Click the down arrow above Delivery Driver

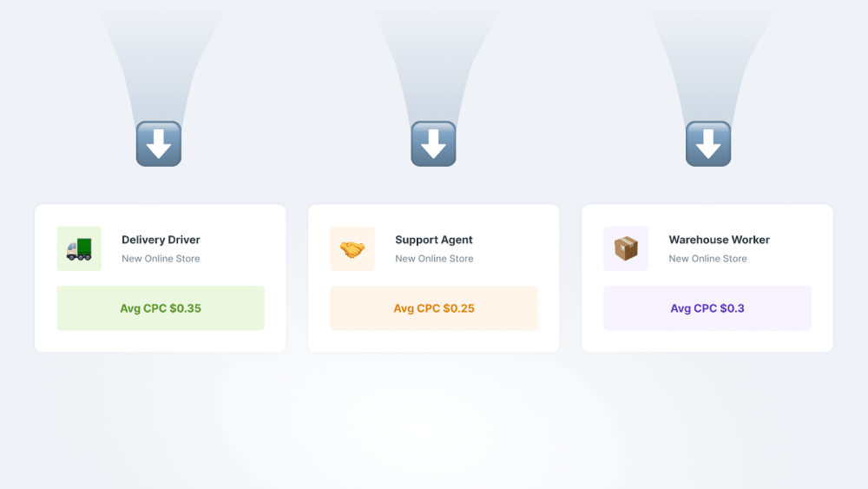tap(159, 144)
